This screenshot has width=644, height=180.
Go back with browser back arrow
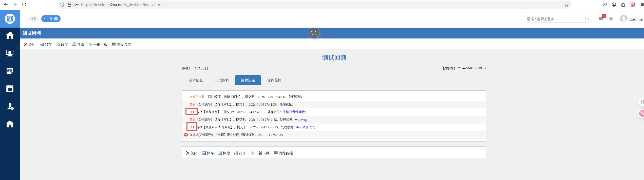pos(6,5)
